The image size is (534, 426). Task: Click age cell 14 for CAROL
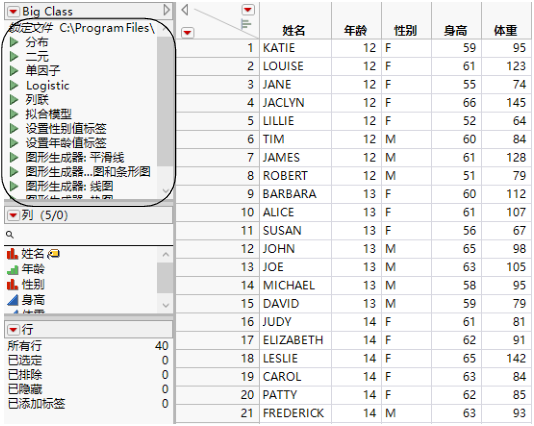[356, 377]
